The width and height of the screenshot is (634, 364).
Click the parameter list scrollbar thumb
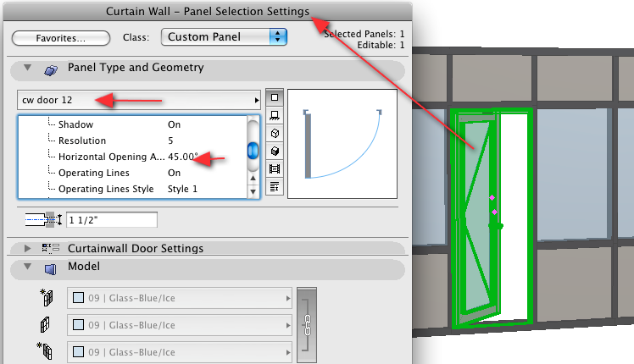(x=253, y=151)
